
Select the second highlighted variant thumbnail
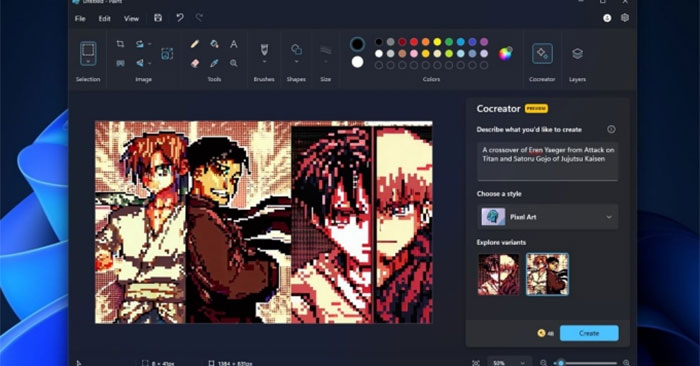[x=547, y=274]
